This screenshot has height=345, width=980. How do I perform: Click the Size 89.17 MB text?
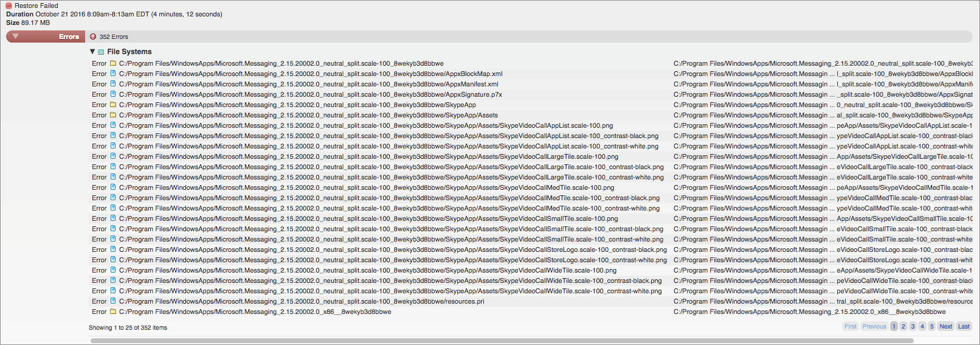click(28, 23)
